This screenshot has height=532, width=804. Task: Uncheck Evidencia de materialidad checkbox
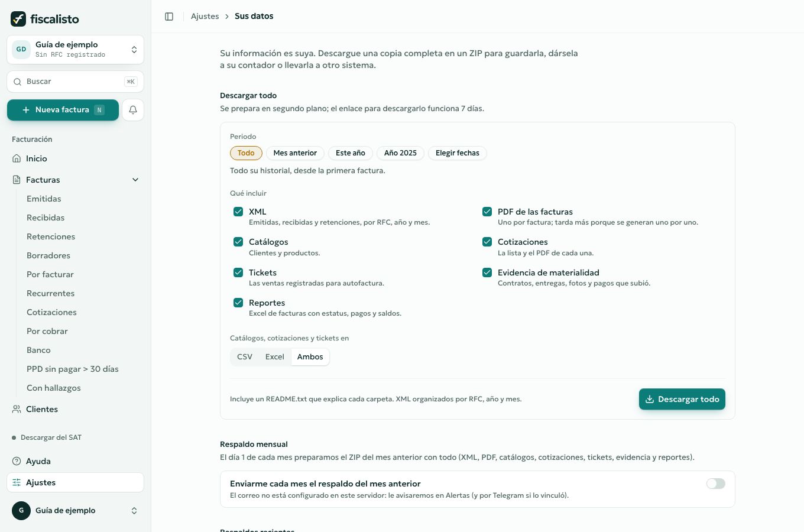[x=487, y=273]
